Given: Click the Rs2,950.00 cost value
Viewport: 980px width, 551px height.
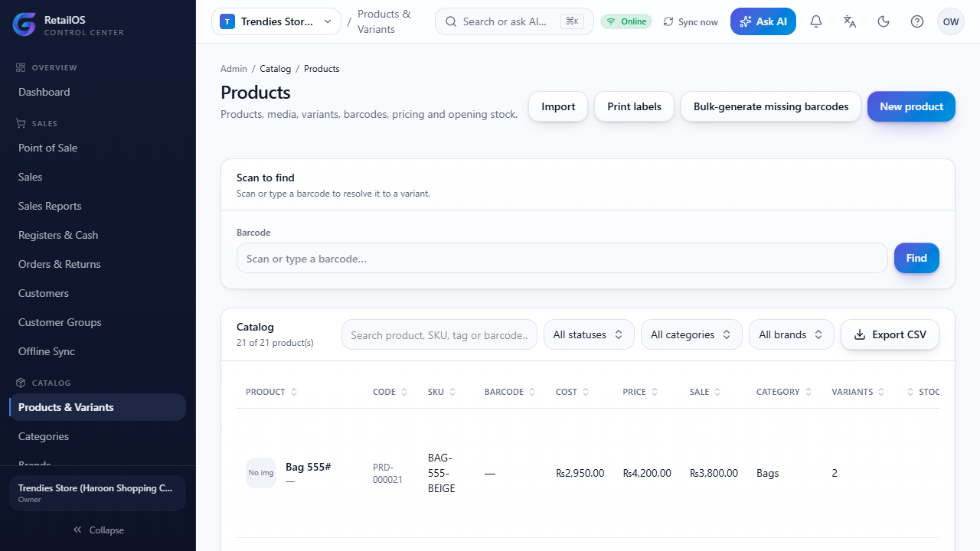Looking at the screenshot, I should coord(580,473).
